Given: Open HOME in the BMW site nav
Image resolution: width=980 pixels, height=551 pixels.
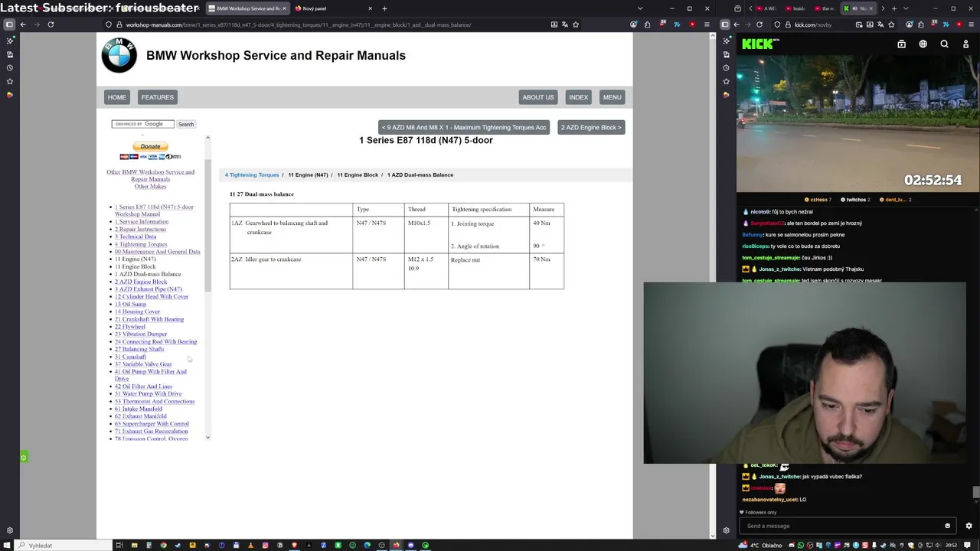Looking at the screenshot, I should pyautogui.click(x=117, y=97).
